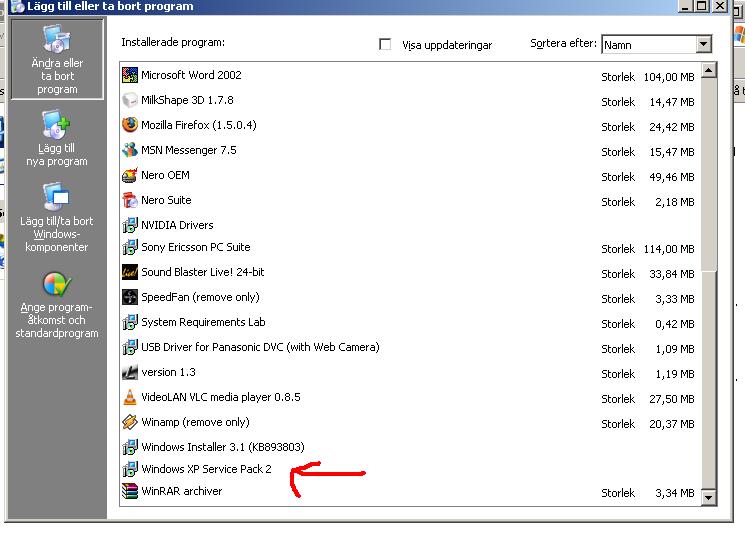The height and width of the screenshot is (536, 745).
Task: Select the MSN Messenger 7.5 entry
Action: 411,151
